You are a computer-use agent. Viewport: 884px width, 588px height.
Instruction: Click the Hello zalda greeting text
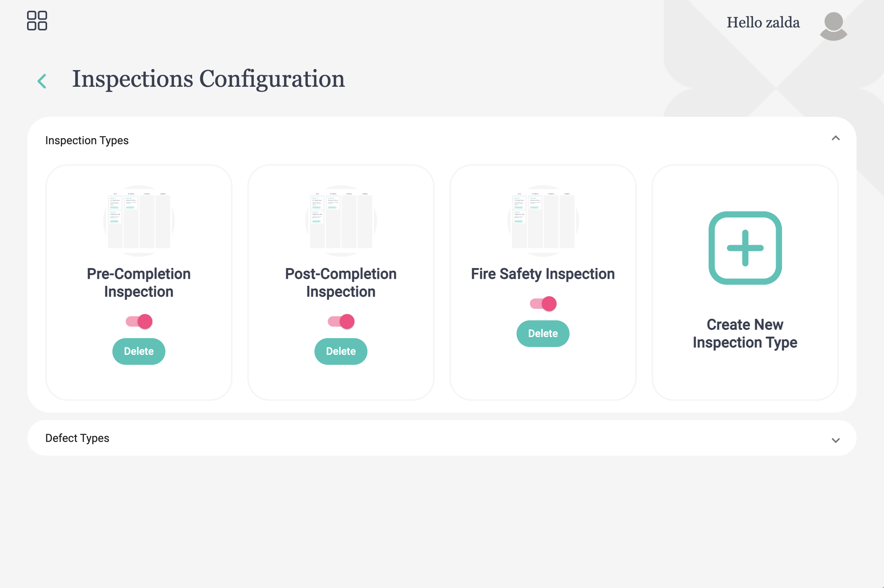763,23
